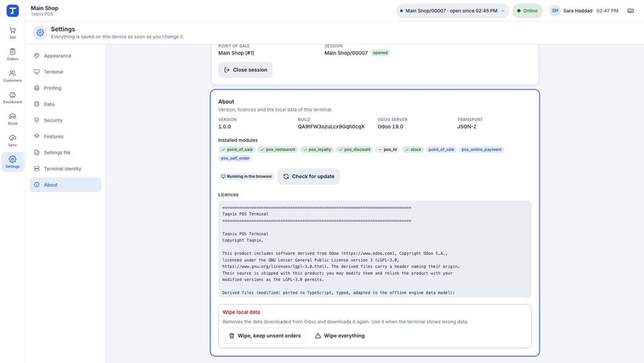Viewport: 644px width, 363px height.
Task: Select the Settings gear in sidebar
Action: pos(12,161)
